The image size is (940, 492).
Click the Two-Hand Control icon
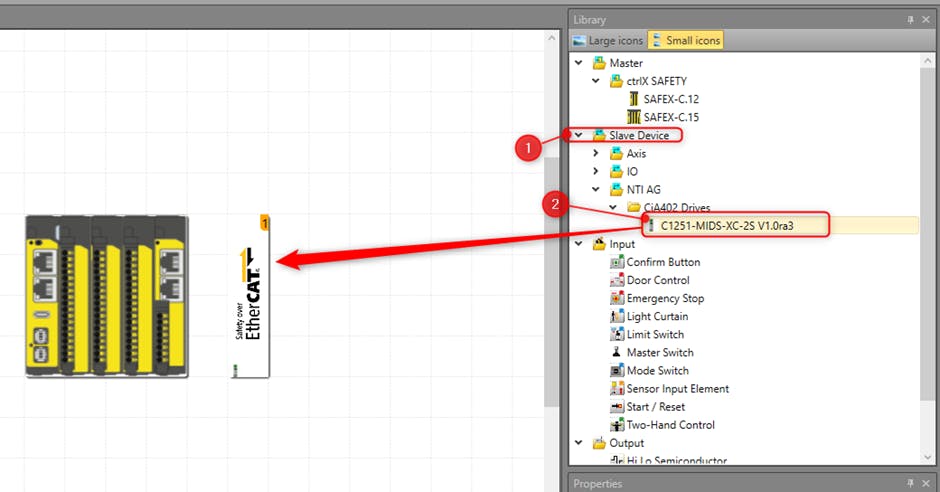(617, 425)
